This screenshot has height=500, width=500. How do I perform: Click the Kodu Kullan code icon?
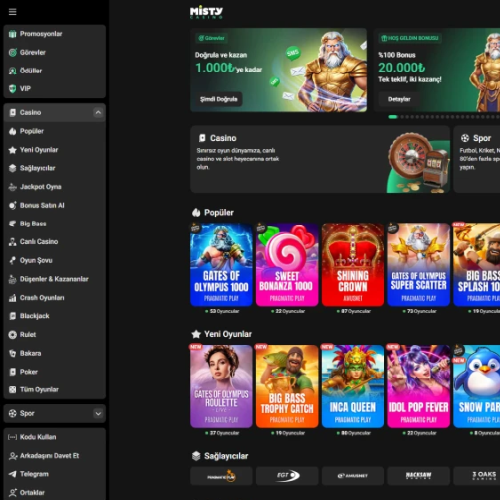[12, 437]
